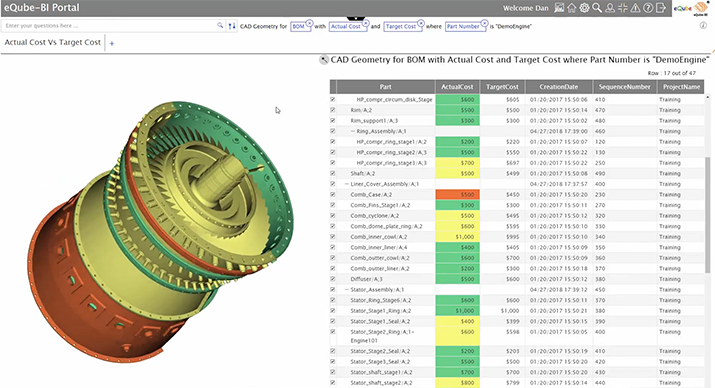Screen dimensions: 715x388
Task: Click the 'Welcome Dan' text
Action: coord(525,8)
